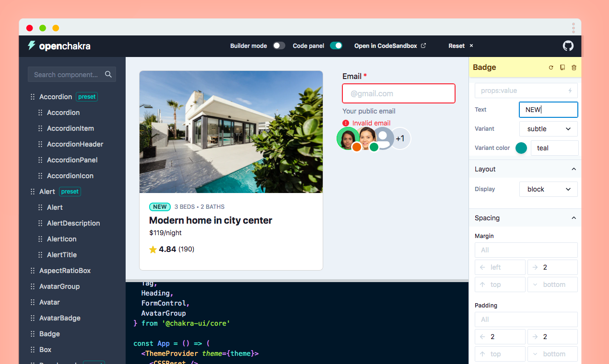Click the preset tag next to Alert
This screenshot has height=364, width=609.
click(x=70, y=191)
